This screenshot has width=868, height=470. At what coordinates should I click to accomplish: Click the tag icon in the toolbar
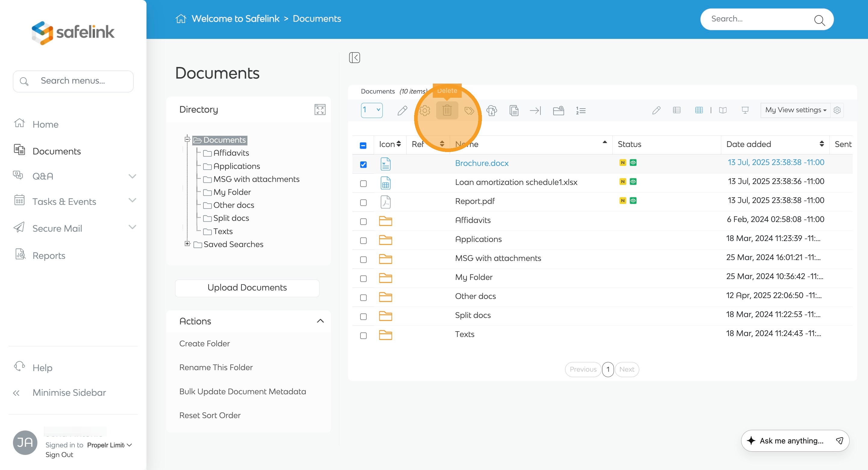(469, 110)
